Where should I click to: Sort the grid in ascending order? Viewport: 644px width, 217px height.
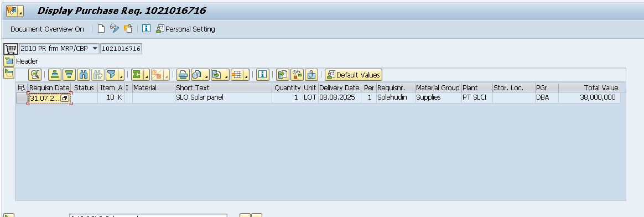[x=55, y=75]
